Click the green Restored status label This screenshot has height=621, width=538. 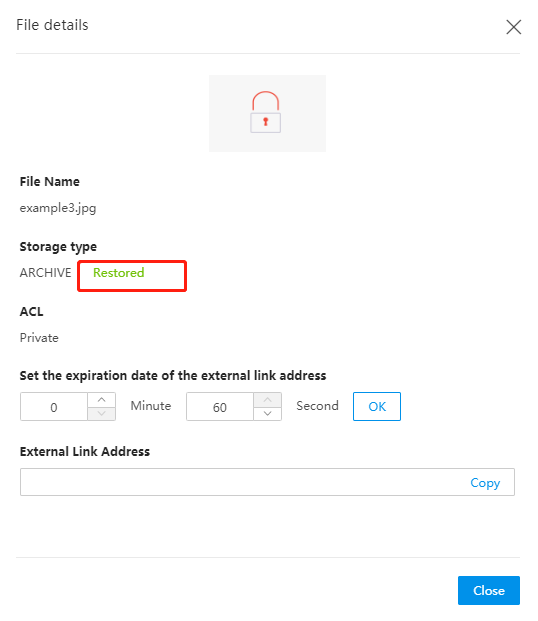click(118, 272)
